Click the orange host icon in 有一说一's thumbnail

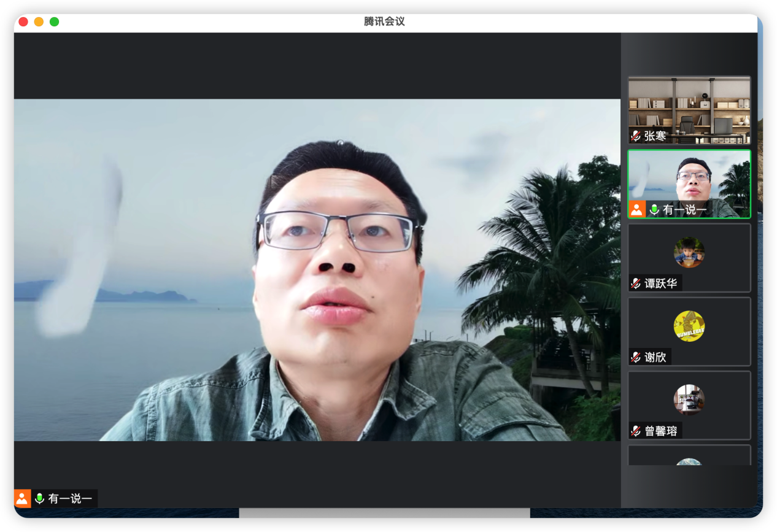(x=636, y=209)
